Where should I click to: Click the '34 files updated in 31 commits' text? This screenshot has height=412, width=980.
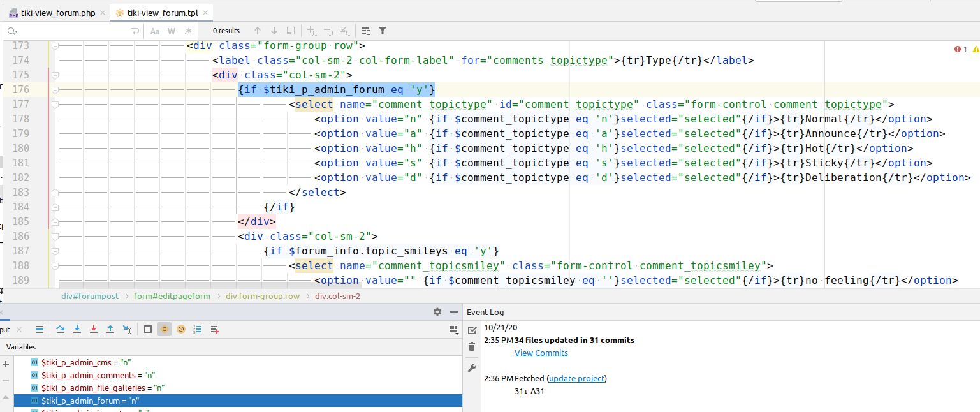[x=574, y=340]
